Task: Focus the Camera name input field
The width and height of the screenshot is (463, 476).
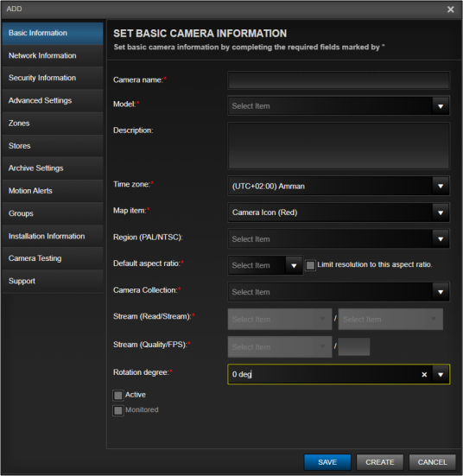Action: click(x=339, y=80)
